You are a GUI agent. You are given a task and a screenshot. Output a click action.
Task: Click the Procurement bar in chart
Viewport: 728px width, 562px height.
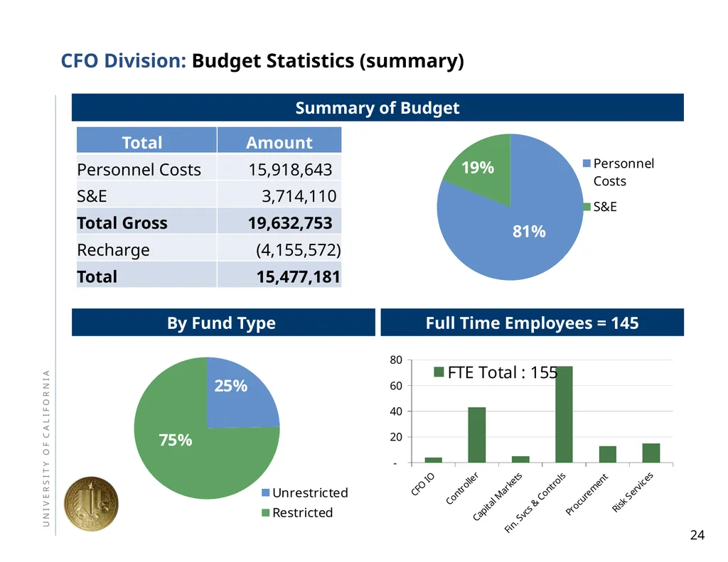click(x=607, y=454)
